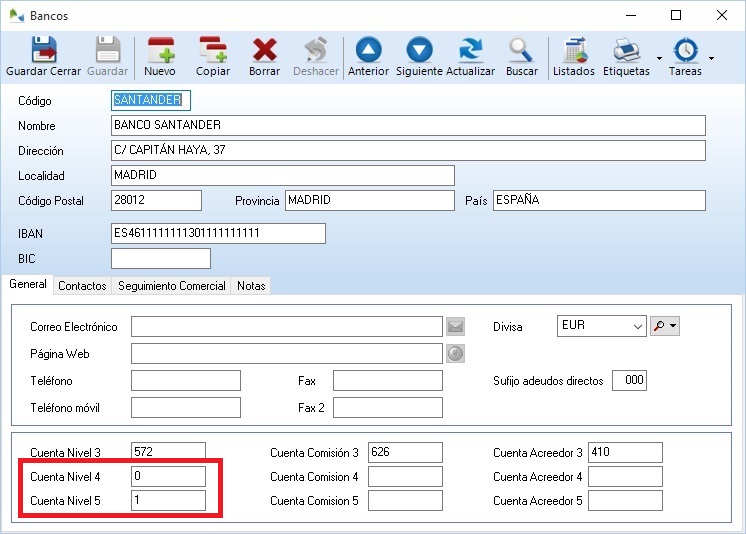
Task: Click the Fax input field
Action: 388,381
